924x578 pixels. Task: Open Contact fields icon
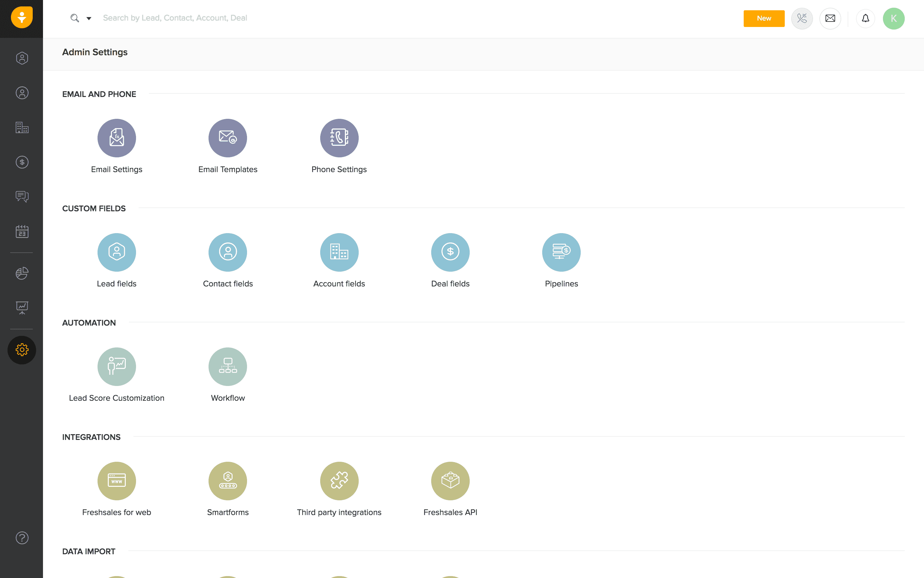tap(227, 252)
